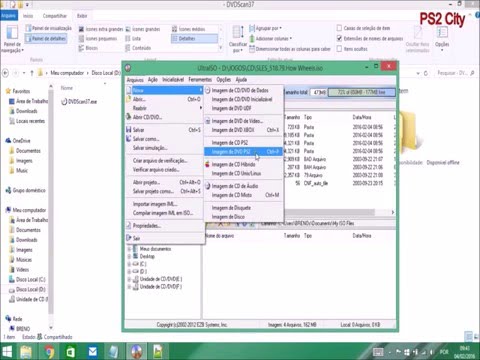Select 'Ícones extra grandes' layout
480x360 pixels.
pos(101,29)
